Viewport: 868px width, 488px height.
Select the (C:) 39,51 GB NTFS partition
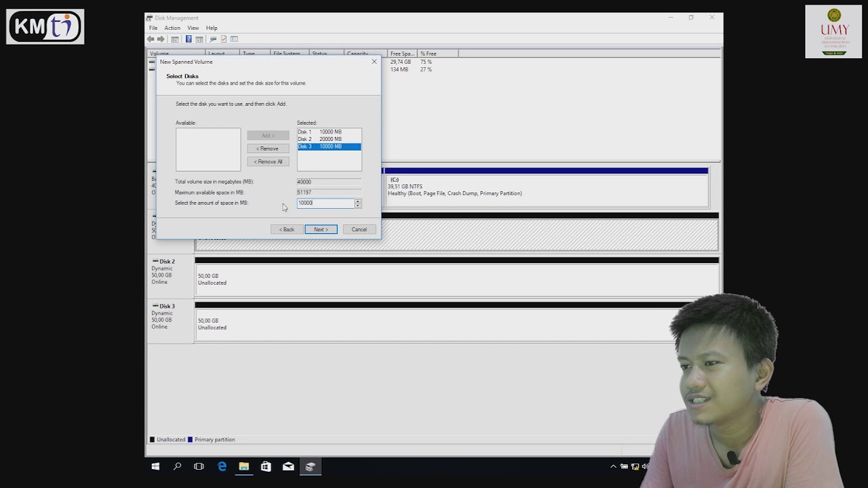tap(547, 190)
